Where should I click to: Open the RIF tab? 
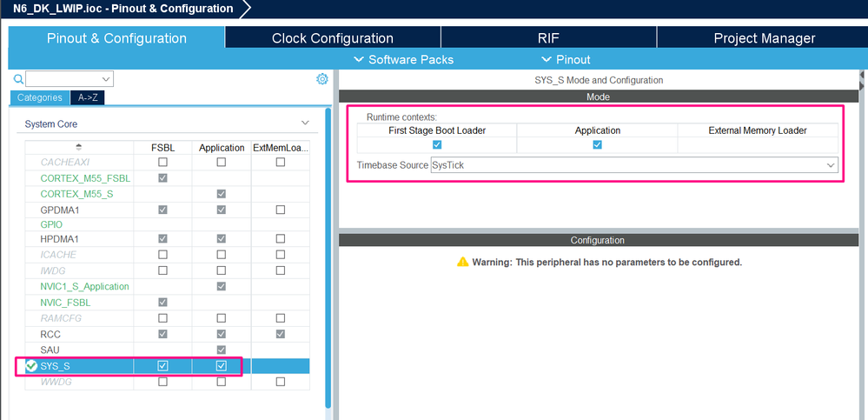click(548, 38)
